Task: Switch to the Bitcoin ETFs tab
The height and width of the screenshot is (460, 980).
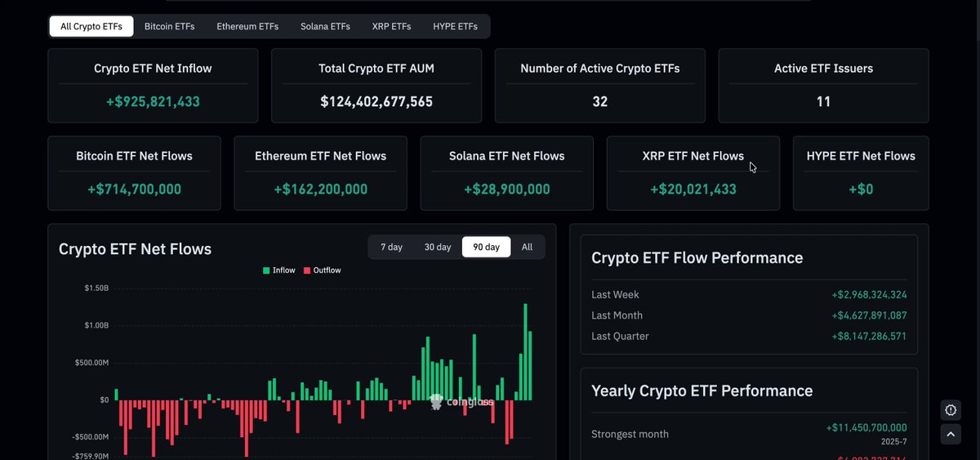Action: pyautogui.click(x=170, y=26)
